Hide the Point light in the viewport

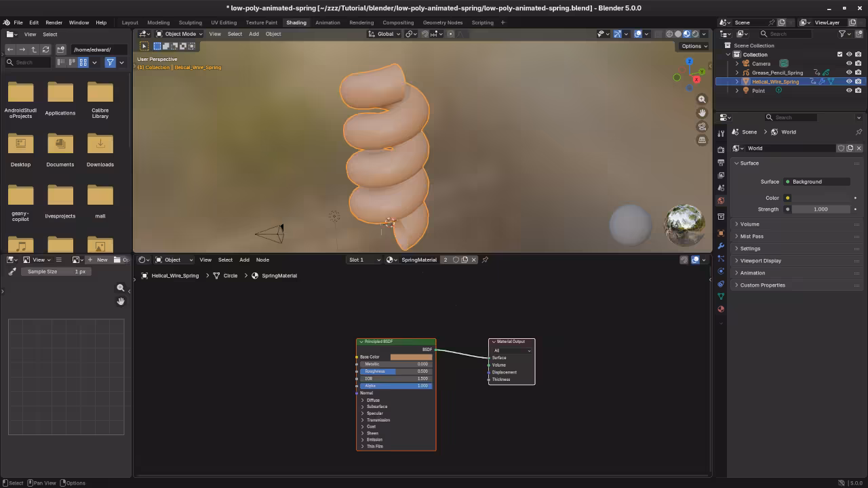[x=848, y=90]
